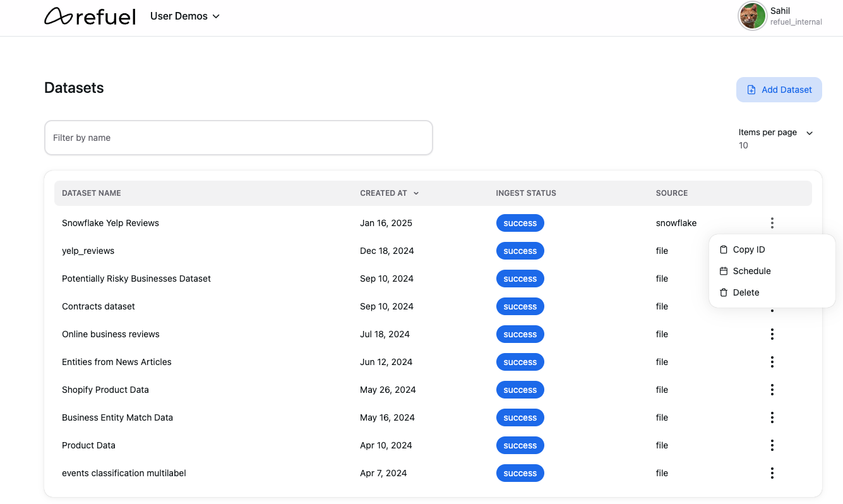This screenshot has width=843, height=504.
Task: Click the Source column header
Action: coord(672,193)
